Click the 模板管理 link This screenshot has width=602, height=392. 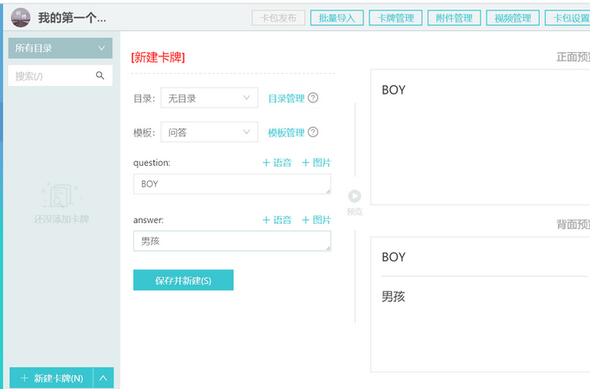(x=286, y=132)
